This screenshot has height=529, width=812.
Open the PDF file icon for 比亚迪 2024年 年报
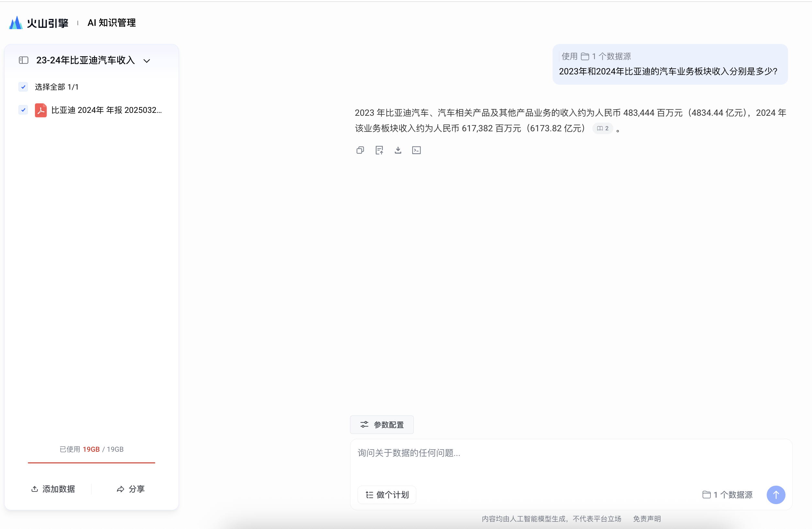41,110
